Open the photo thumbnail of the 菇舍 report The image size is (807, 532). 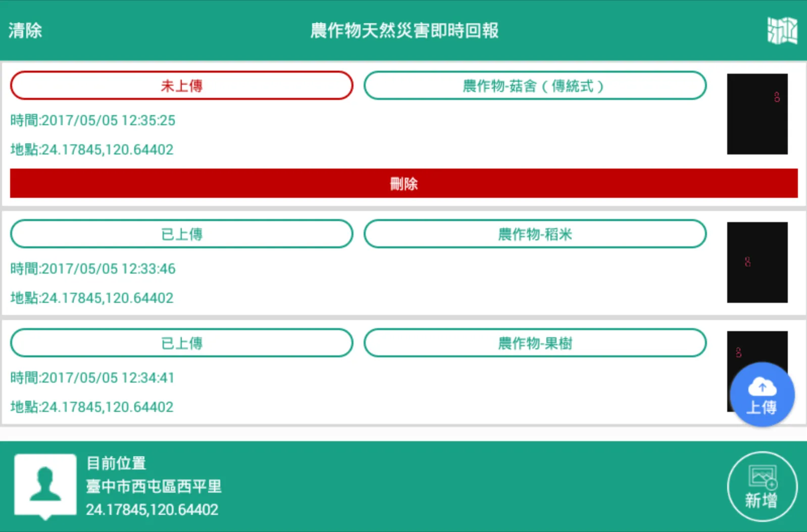tap(757, 114)
